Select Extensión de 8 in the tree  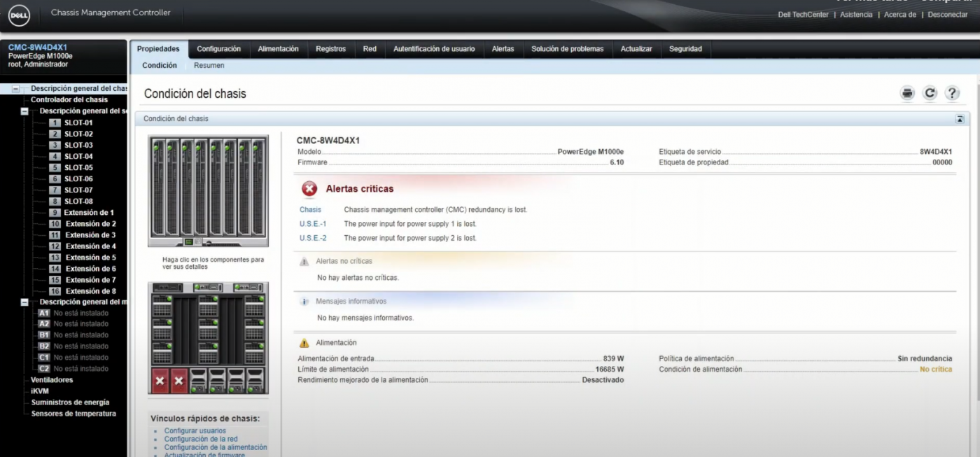91,291
